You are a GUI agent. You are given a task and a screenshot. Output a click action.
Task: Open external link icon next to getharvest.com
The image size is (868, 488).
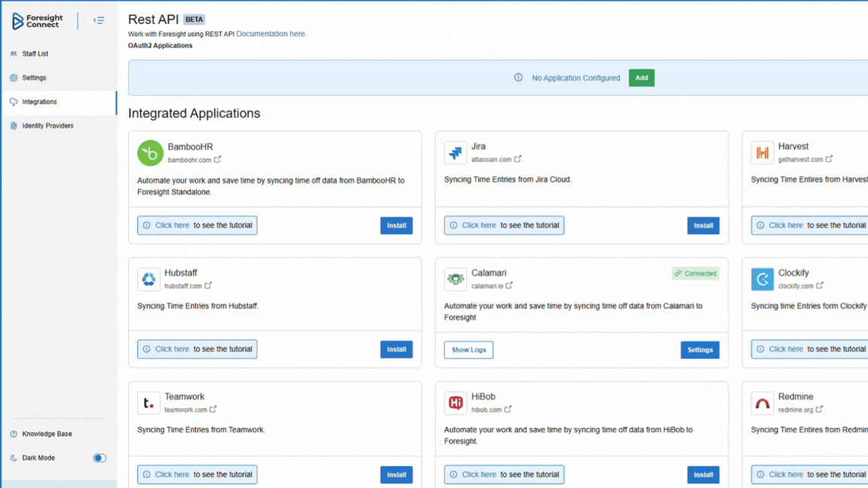(x=829, y=159)
